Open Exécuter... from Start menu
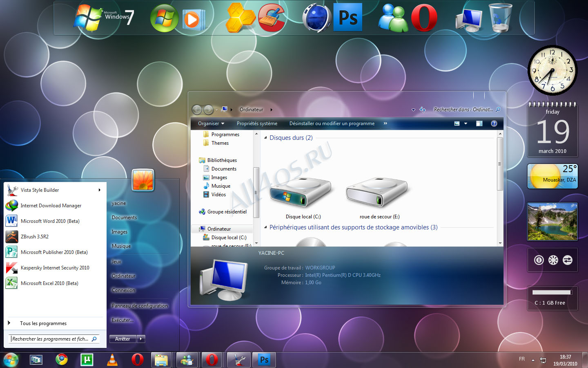The image size is (588, 368). click(122, 320)
